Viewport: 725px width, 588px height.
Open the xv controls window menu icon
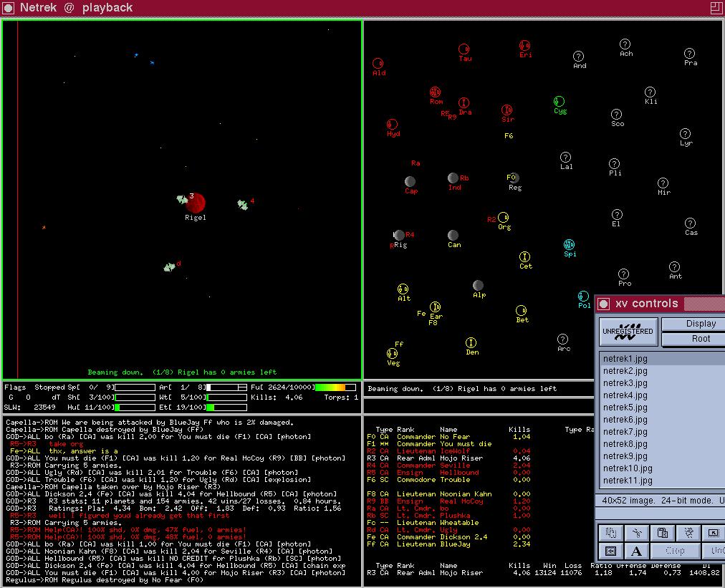point(603,304)
